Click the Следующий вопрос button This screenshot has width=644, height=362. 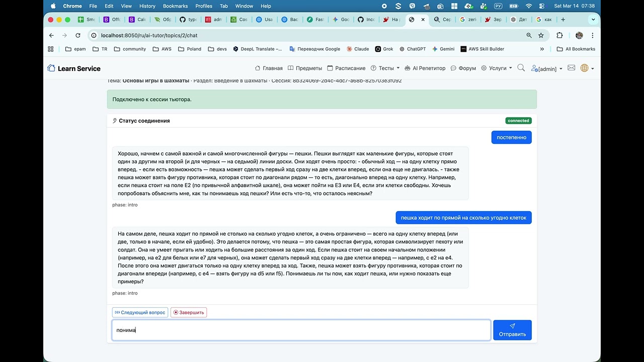coord(140,312)
